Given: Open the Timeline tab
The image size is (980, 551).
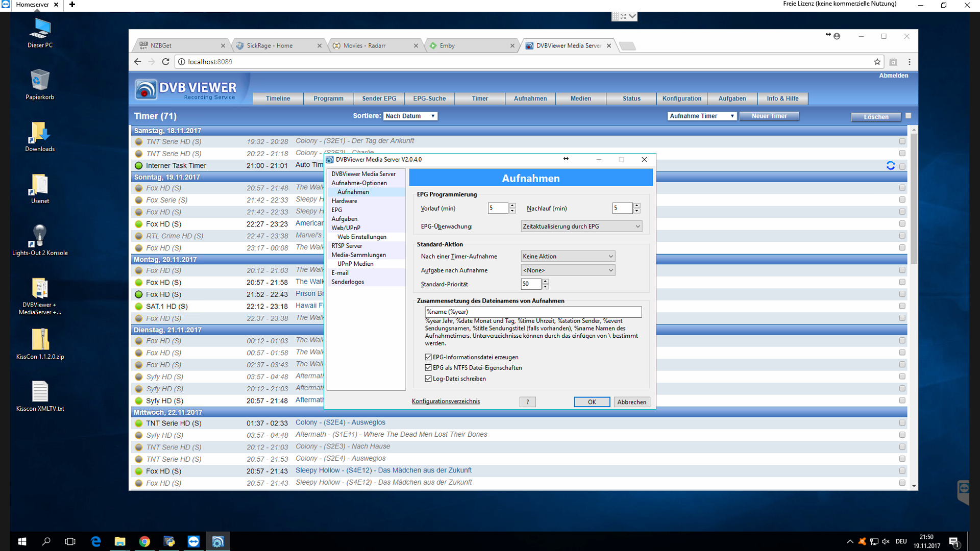Looking at the screenshot, I should tap(278, 98).
